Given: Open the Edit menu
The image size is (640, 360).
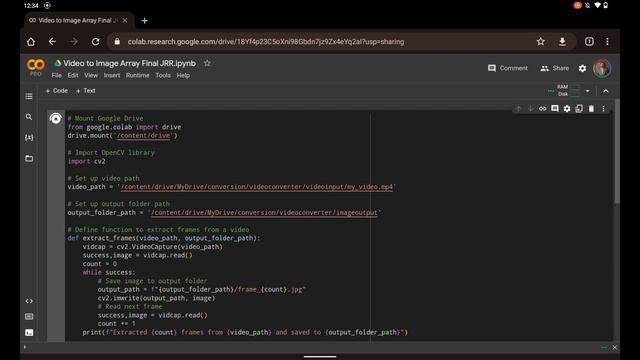Looking at the screenshot, I should pyautogui.click(x=73, y=76).
